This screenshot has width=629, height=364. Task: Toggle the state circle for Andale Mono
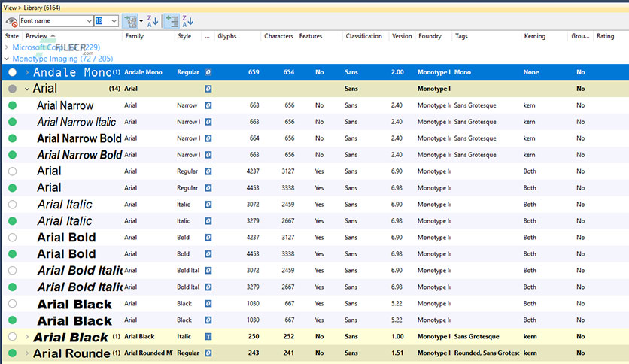click(13, 72)
